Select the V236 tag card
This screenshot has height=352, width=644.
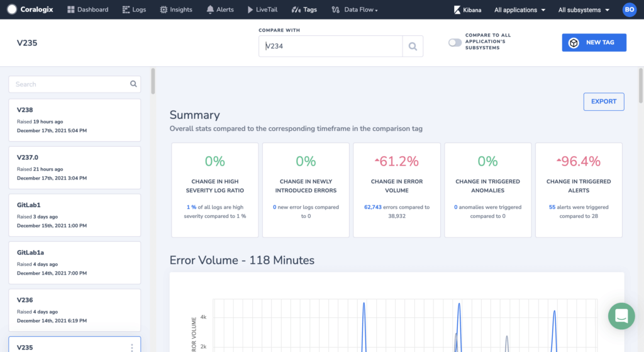click(x=74, y=310)
